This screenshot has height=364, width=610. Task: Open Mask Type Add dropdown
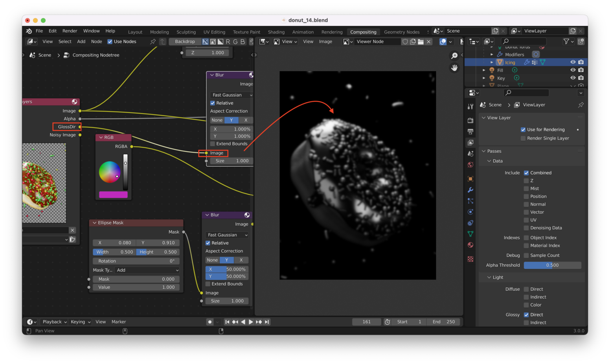pyautogui.click(x=147, y=270)
